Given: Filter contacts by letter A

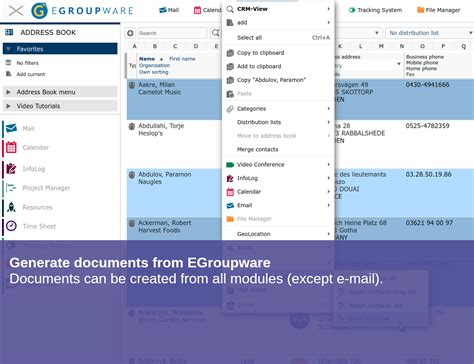Looking at the screenshot, I should pos(134,46).
